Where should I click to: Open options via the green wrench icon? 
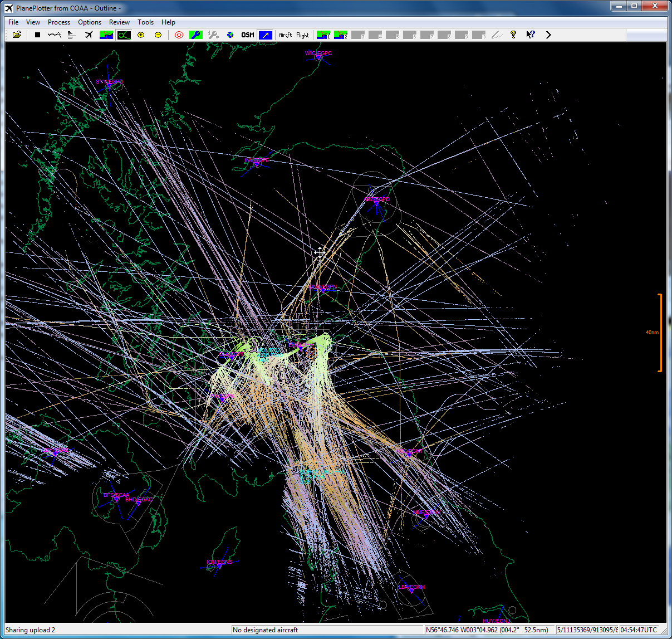coord(195,35)
